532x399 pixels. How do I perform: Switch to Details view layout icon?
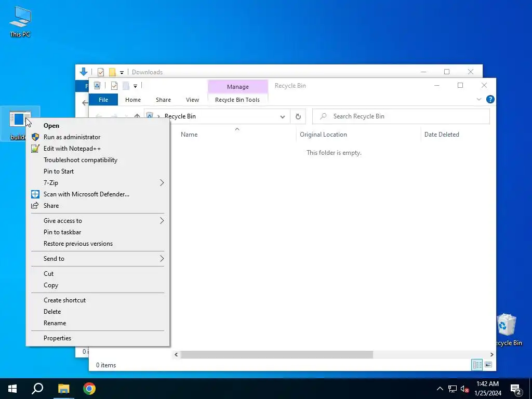[x=477, y=365]
